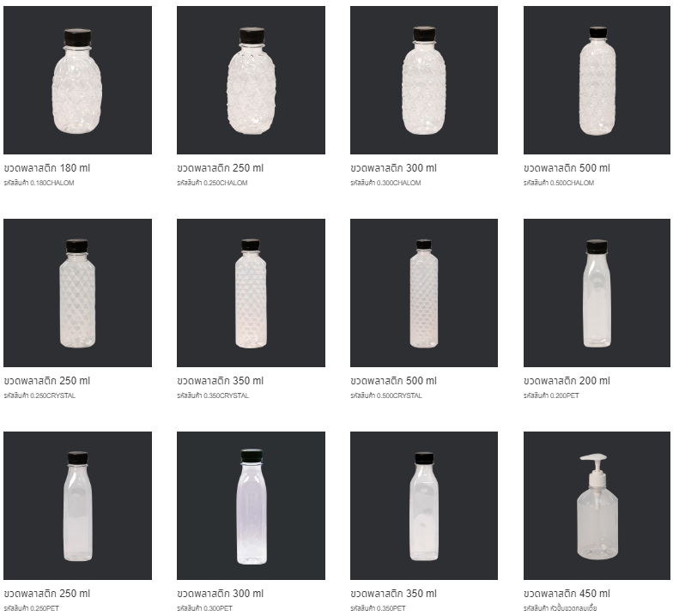Select the 250 ml PET bottle thumbnail

click(77, 506)
